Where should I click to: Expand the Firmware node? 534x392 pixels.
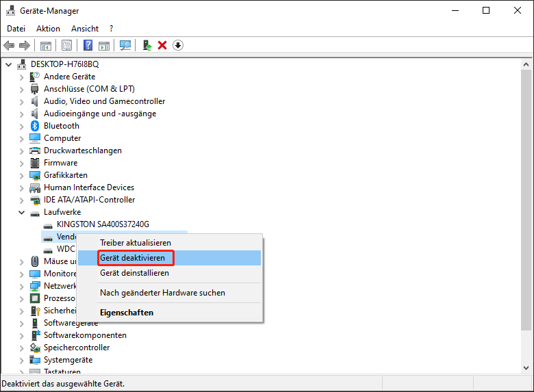21,164
